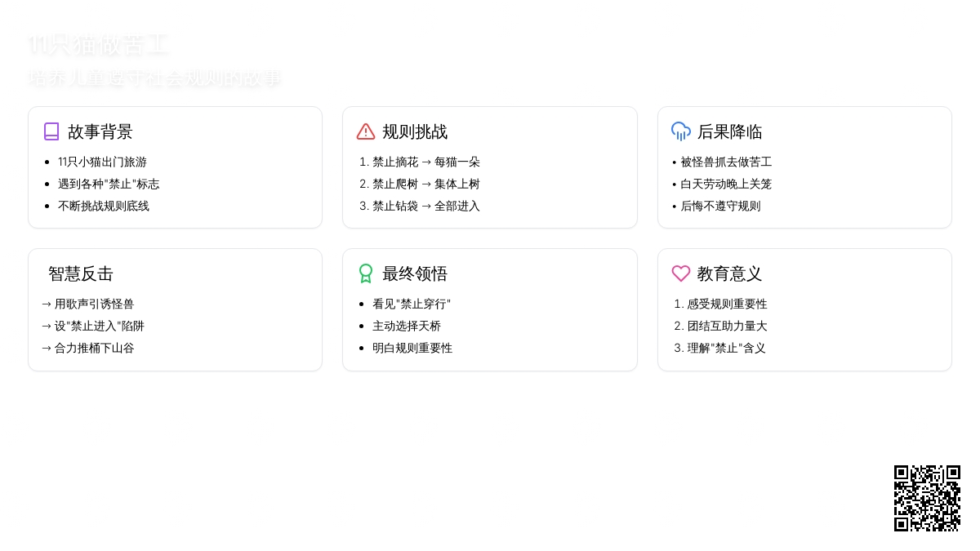Click the page title 11只猫做苦工

click(x=98, y=46)
